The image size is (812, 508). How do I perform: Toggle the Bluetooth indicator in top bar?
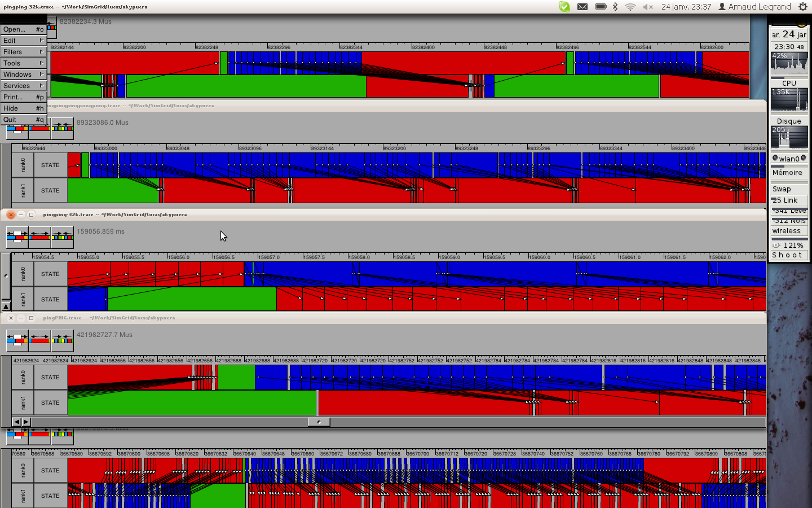click(x=615, y=7)
